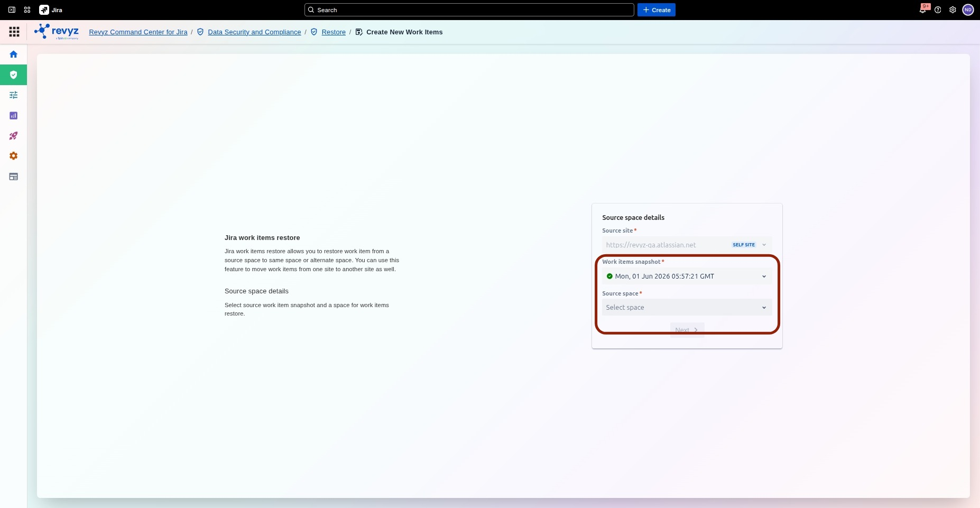980x508 pixels.
Task: Click the shield icon before the Restore breadcrumb
Action: 314,32
